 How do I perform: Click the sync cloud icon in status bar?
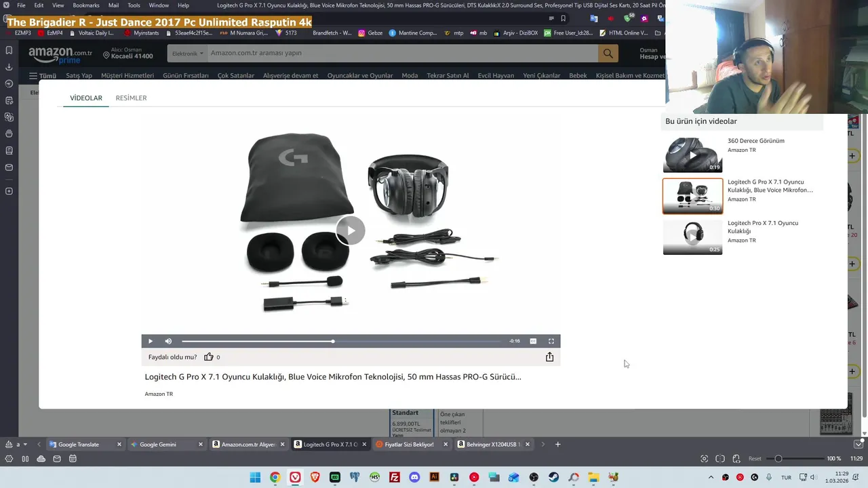[x=41, y=459]
